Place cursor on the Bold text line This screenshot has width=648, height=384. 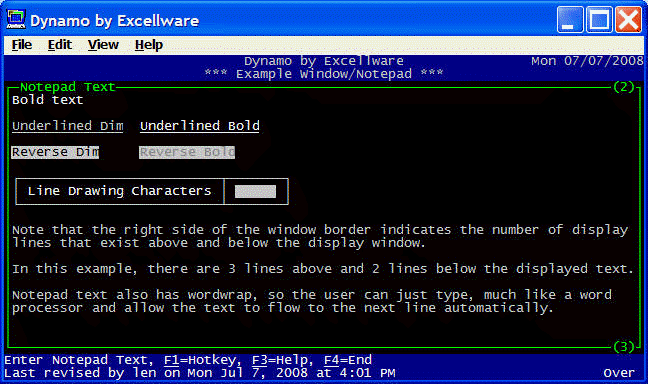[48, 100]
